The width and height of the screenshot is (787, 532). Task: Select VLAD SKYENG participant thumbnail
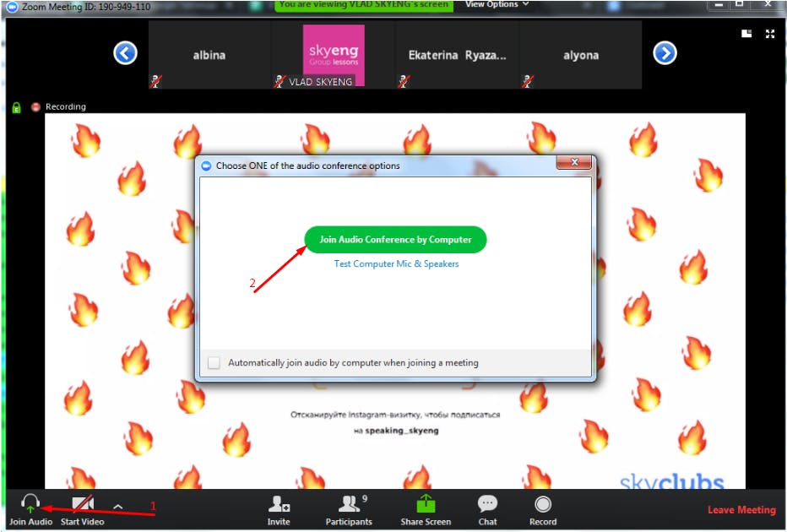(334, 55)
